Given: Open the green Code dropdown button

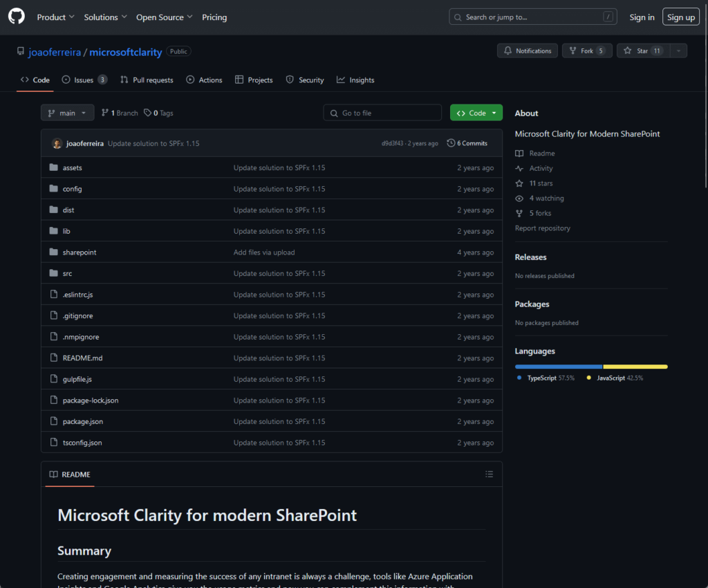Looking at the screenshot, I should pos(476,113).
